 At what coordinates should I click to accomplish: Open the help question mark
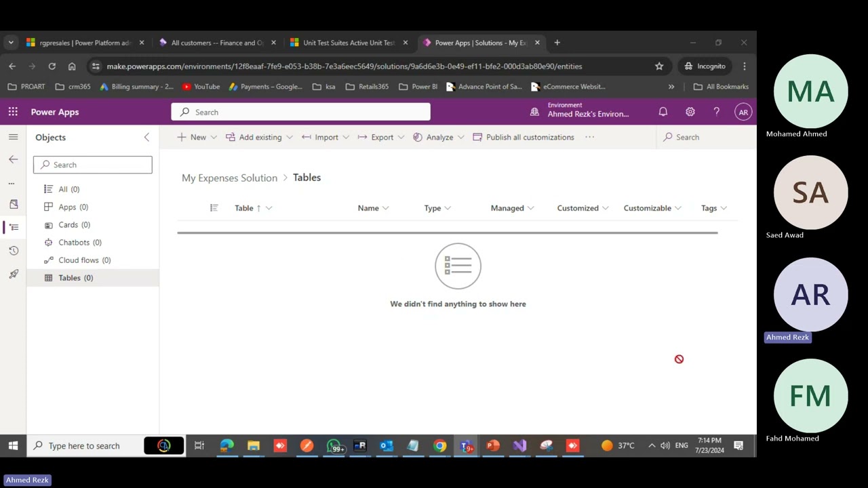click(716, 112)
